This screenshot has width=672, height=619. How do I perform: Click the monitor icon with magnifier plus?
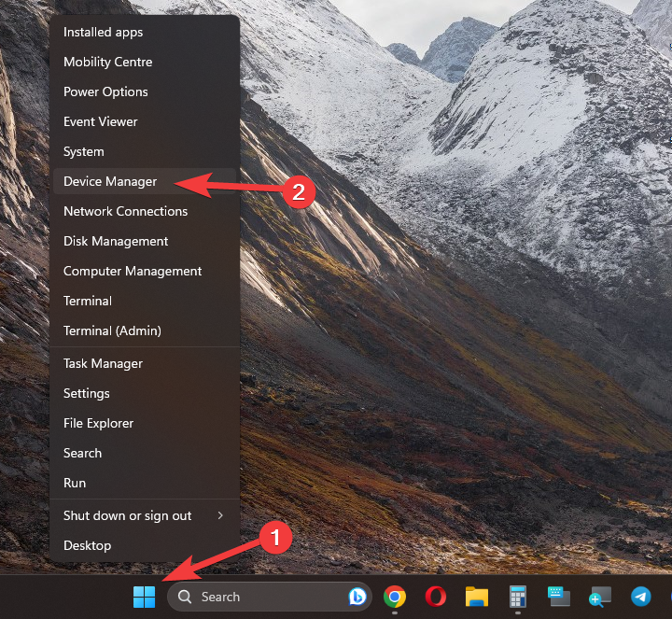tap(599, 597)
